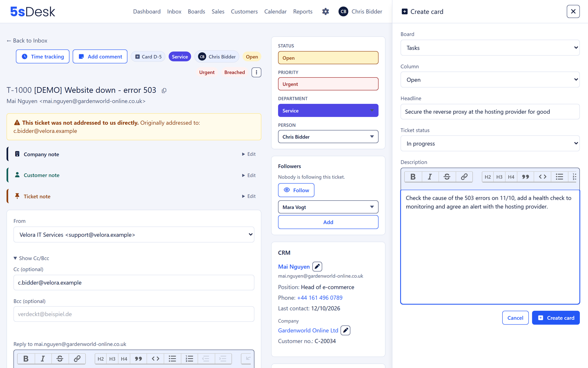Submit with the Create card button
This screenshot has height=368, width=588.
point(556,318)
